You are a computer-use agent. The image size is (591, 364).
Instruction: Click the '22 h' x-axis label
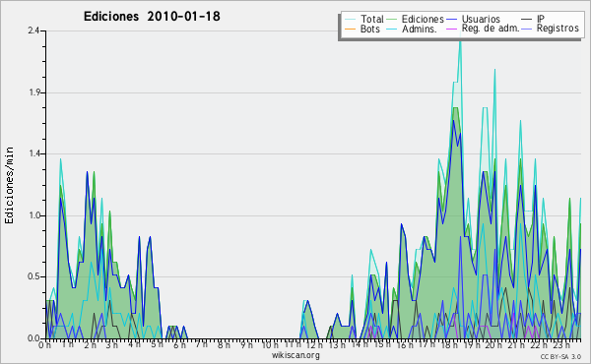539,345
